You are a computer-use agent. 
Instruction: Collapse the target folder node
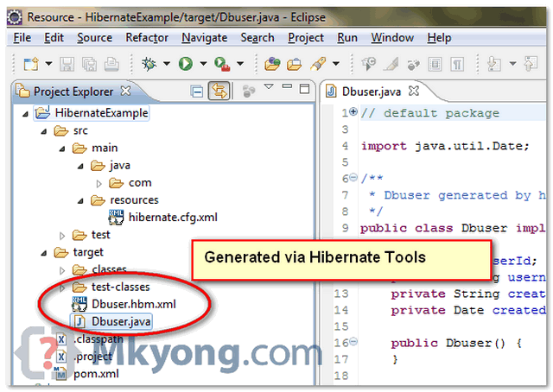pyautogui.click(x=44, y=254)
